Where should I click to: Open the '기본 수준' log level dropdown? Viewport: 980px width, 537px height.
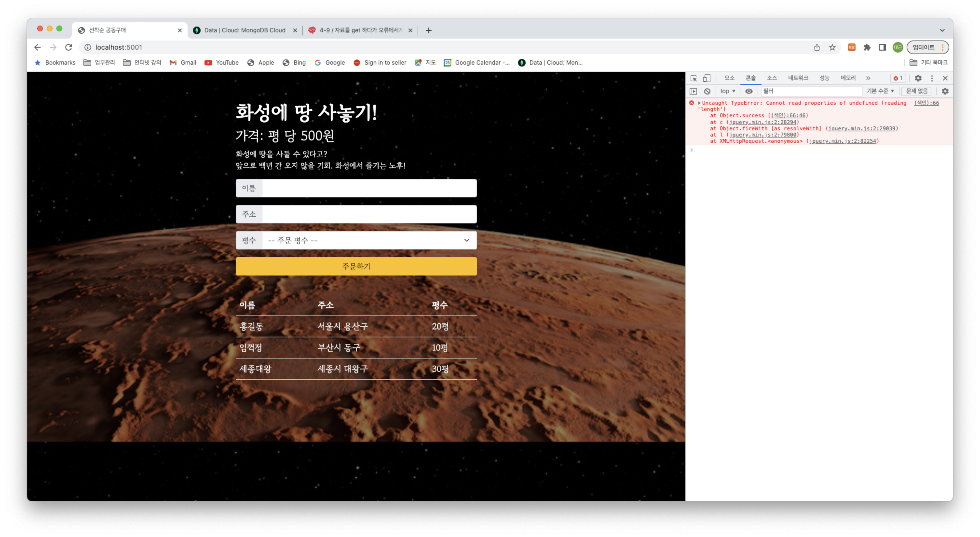[880, 91]
